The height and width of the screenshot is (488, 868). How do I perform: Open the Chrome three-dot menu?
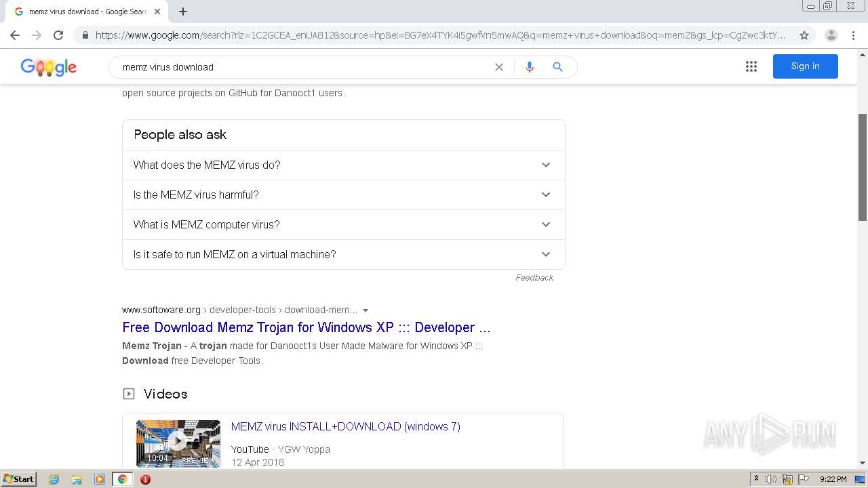(x=853, y=35)
